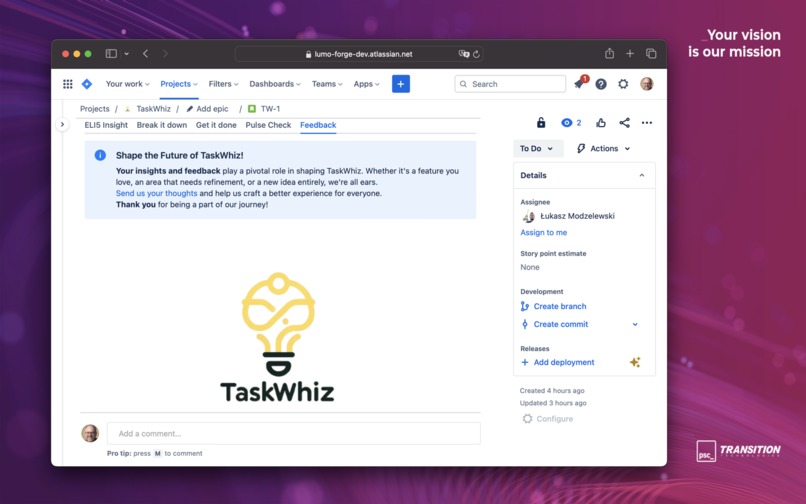This screenshot has height=504, width=806.
Task: Click the blue Create plus button
Action: click(x=400, y=84)
